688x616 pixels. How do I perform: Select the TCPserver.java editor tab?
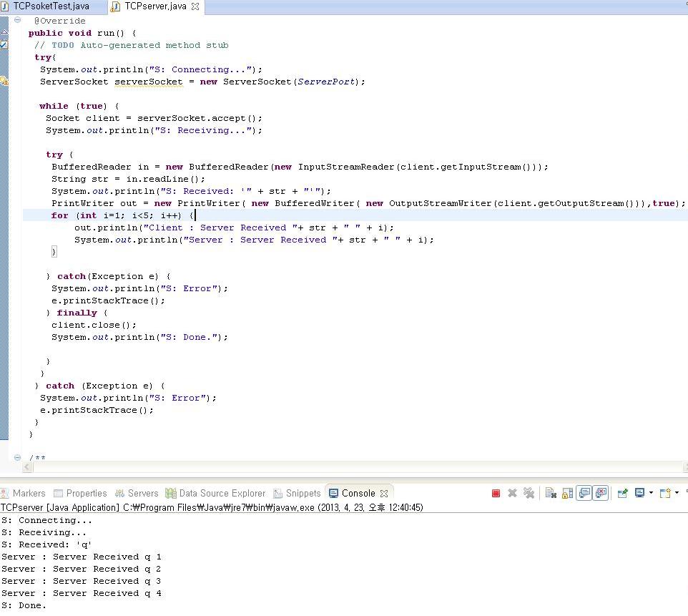pos(155,6)
